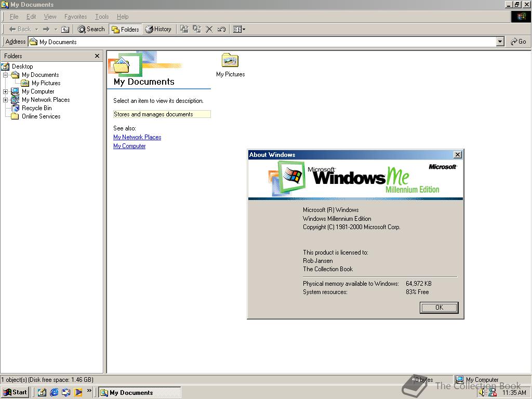Click the Start button
This screenshot has height=399, width=532.
point(15,392)
